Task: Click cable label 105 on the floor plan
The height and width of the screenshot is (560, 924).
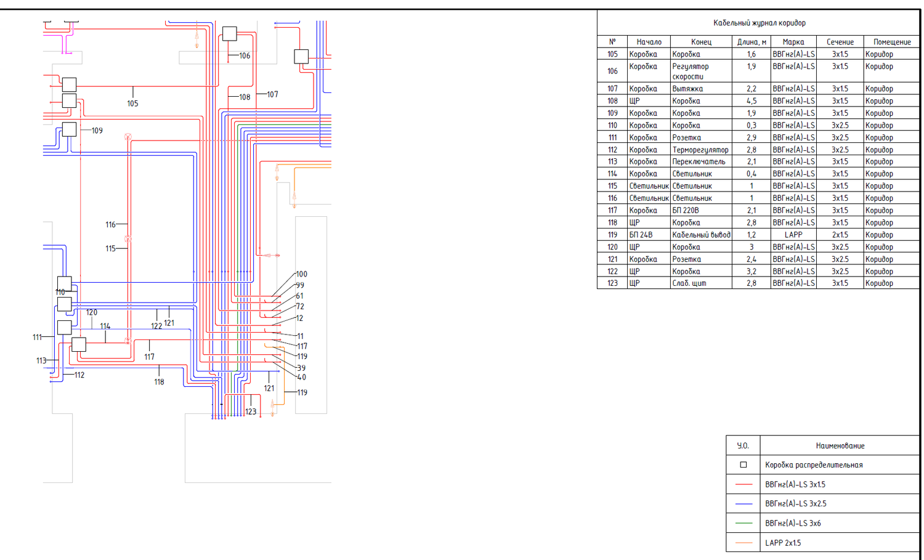Action: point(132,103)
